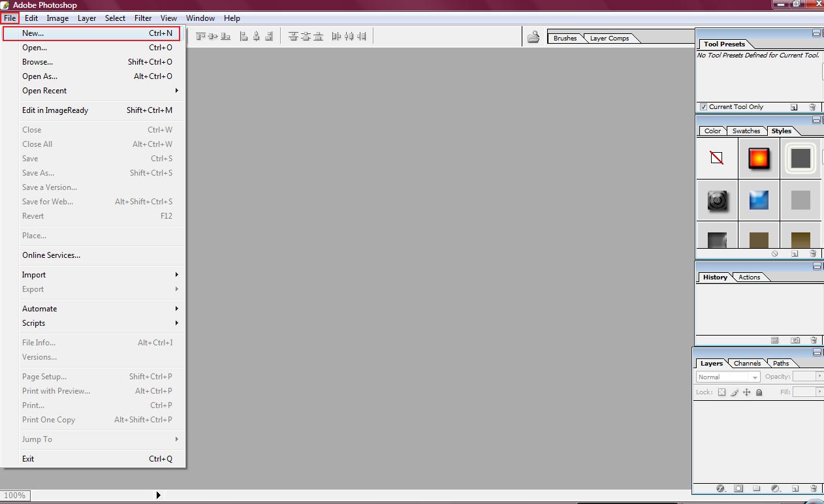Uncheck the Current Tool Only checkbox
Image resolution: width=824 pixels, height=504 pixels.
tap(703, 107)
